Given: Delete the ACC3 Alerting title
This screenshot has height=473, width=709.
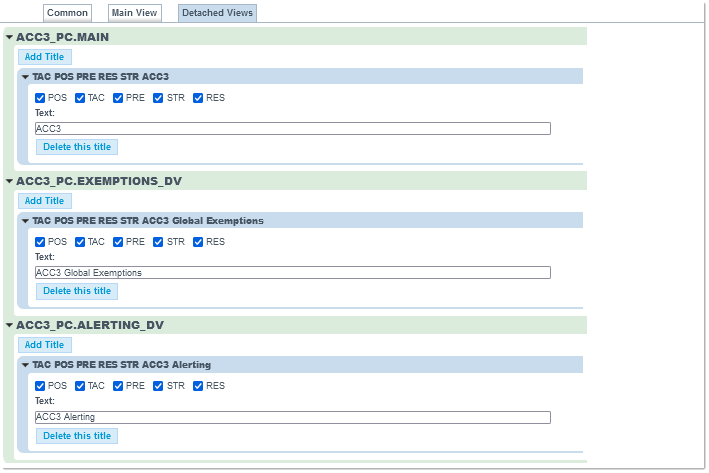Looking at the screenshot, I should pos(77,436).
